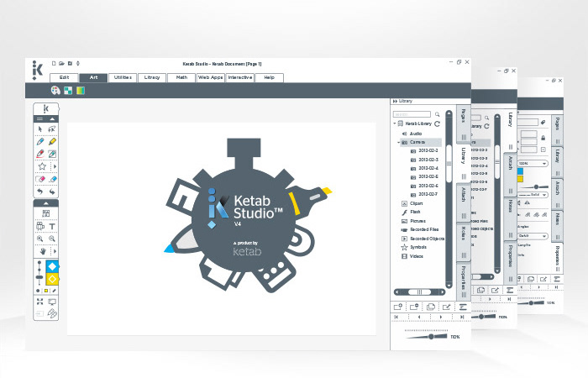
Task: Click the duplicate page icon below library
Action: (431, 307)
